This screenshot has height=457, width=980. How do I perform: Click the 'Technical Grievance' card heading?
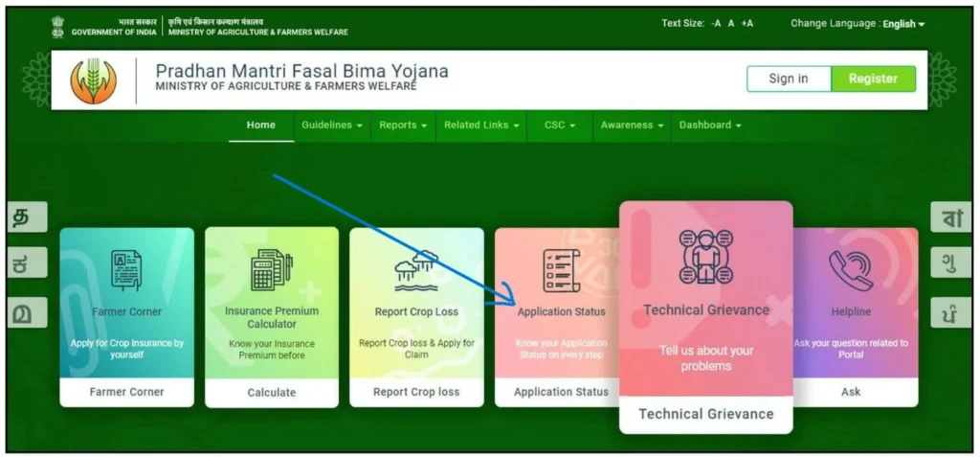[706, 309]
